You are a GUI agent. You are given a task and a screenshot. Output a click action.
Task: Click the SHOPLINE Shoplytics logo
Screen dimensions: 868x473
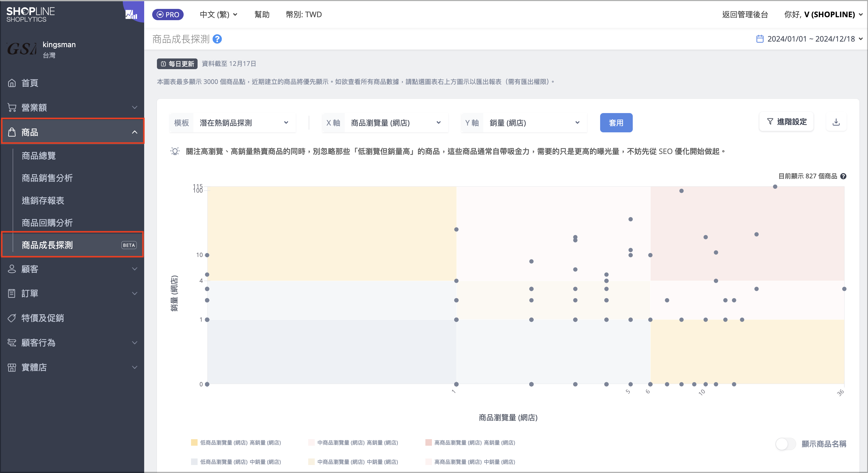[30, 15]
